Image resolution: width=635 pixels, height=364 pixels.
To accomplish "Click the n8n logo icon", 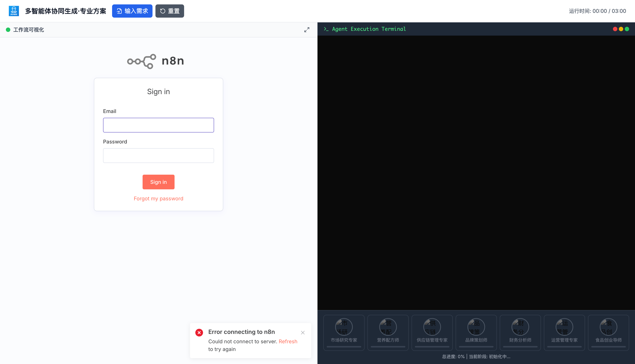I will [142, 61].
